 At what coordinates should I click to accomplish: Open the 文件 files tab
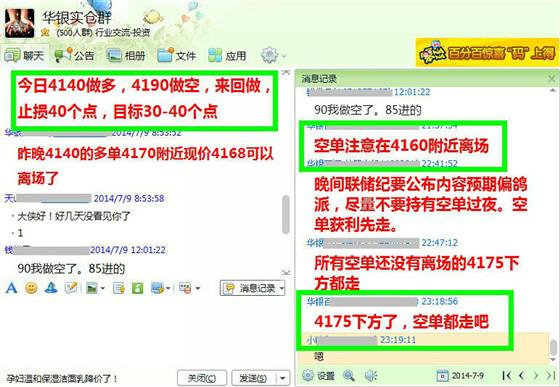[x=177, y=55]
